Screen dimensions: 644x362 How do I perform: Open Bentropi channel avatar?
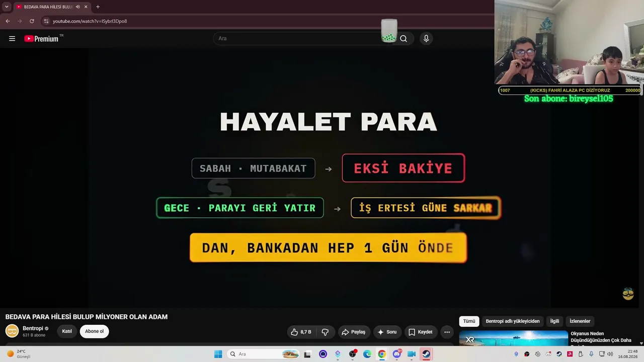pos(12,331)
